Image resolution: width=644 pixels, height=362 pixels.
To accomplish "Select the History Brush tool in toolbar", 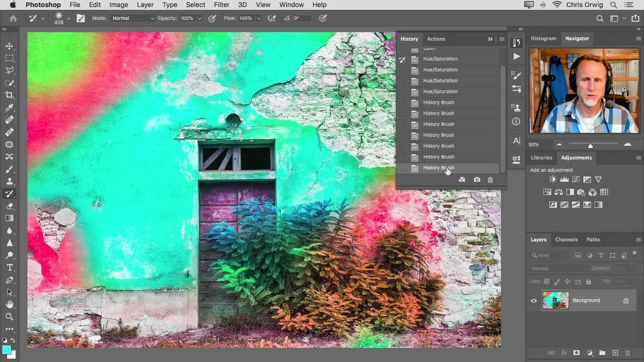I will click(x=10, y=194).
